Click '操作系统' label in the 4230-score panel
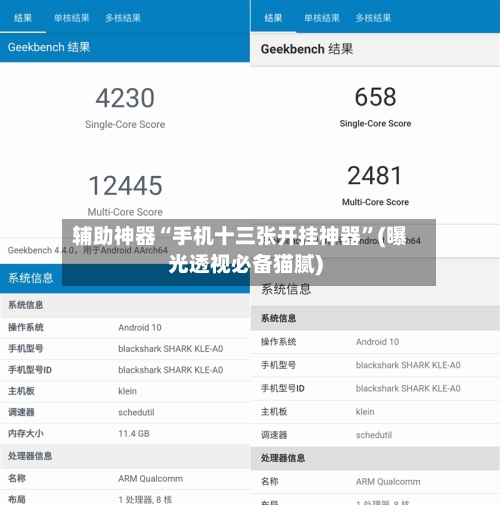Screen dimensions: 500x505 [x=26, y=327]
